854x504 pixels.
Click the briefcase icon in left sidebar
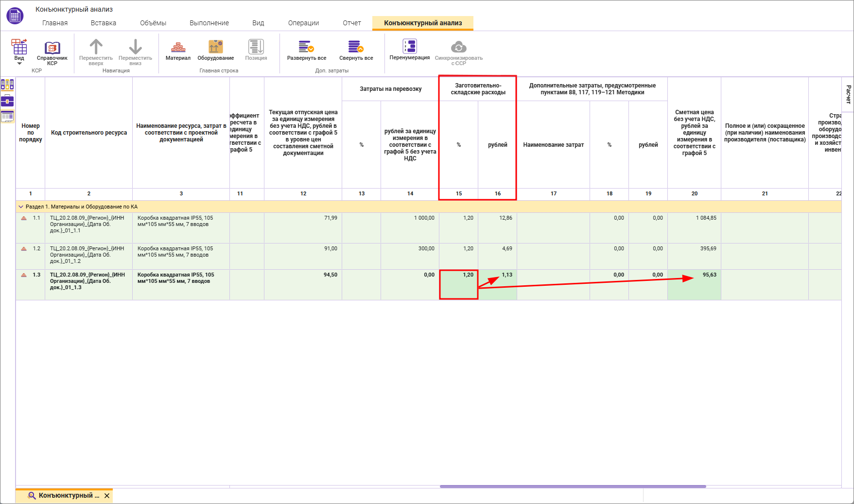point(7,101)
